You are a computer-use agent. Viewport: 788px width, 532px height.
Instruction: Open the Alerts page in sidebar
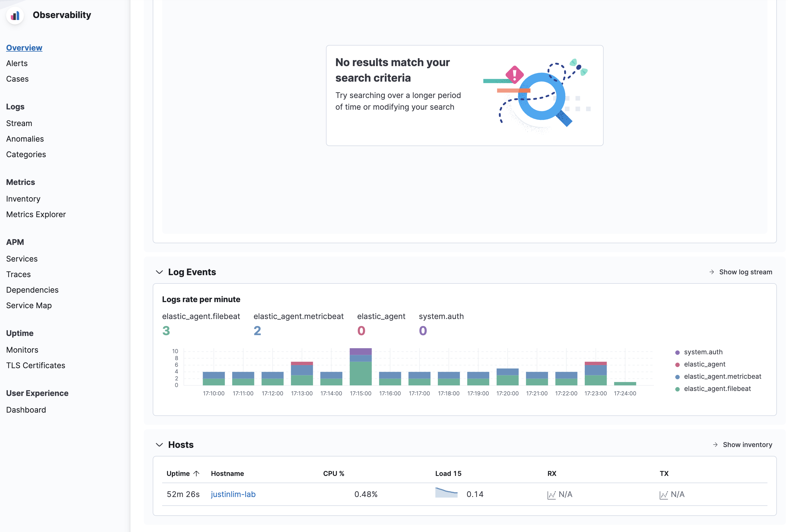[x=17, y=63]
